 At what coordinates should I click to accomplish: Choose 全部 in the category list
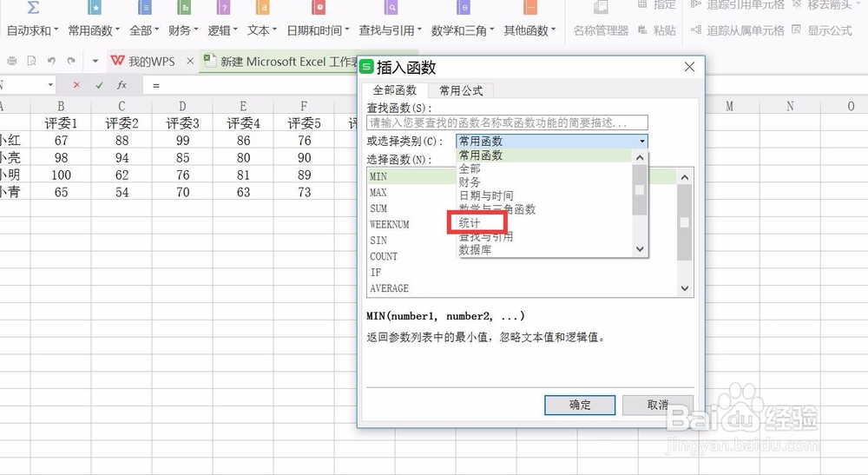[x=470, y=168]
